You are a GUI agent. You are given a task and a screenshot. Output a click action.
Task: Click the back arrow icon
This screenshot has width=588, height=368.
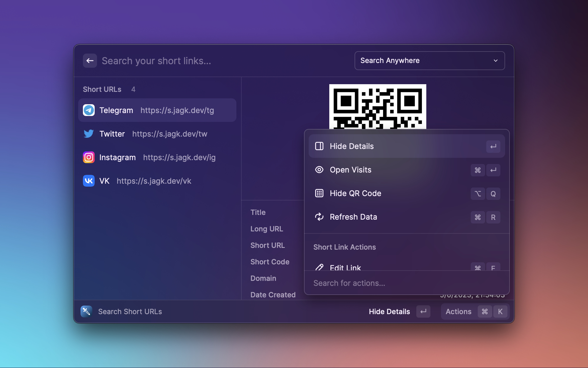(x=90, y=61)
